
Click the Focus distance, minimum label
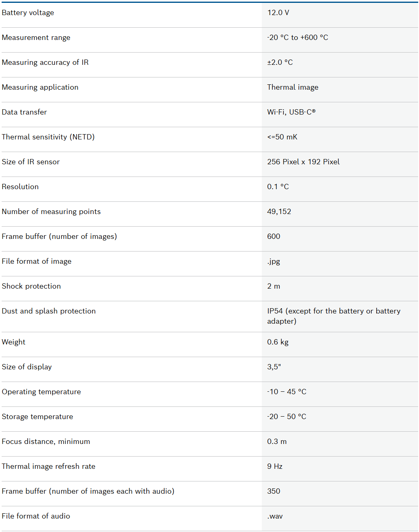click(46, 441)
